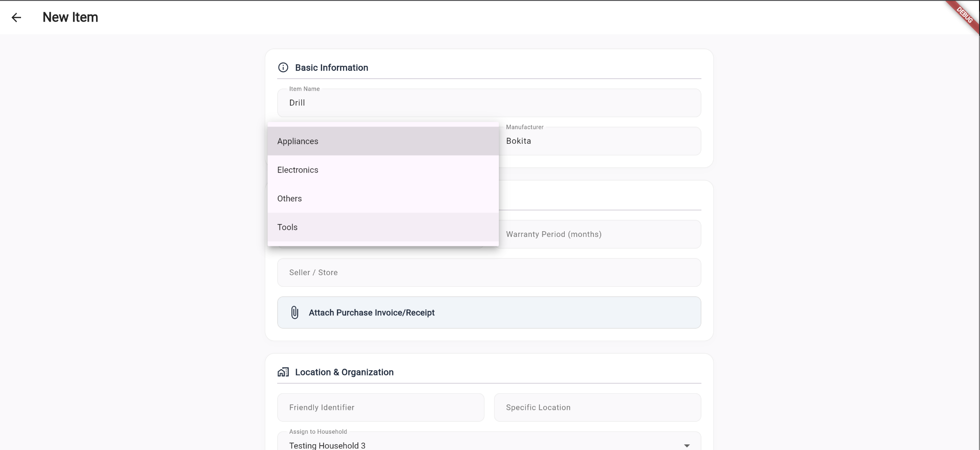Image resolution: width=980 pixels, height=450 pixels.
Task: Select Appliances from the category list
Action: tap(383, 141)
